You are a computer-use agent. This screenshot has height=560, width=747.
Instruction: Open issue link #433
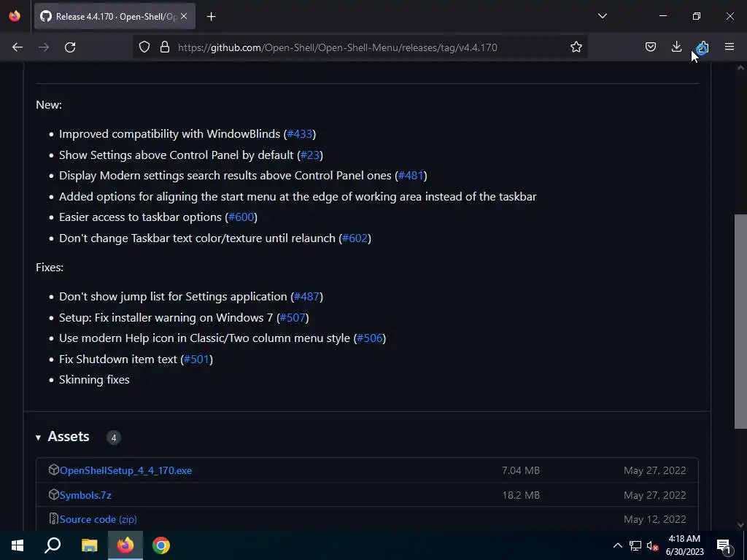click(x=299, y=134)
